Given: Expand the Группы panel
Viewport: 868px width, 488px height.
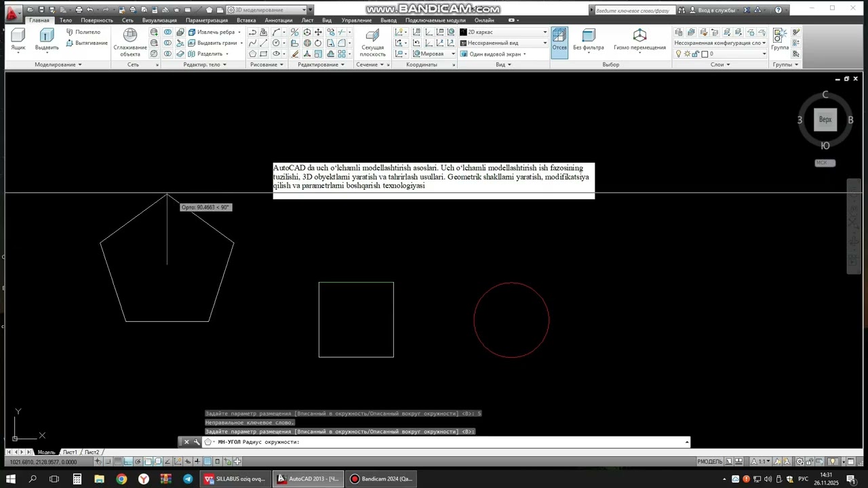Looking at the screenshot, I should click(x=785, y=64).
